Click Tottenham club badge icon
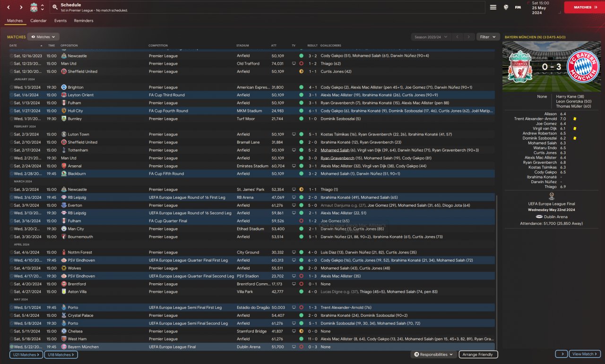Image resolution: width=605 pixels, height=364 pixels. (64, 150)
